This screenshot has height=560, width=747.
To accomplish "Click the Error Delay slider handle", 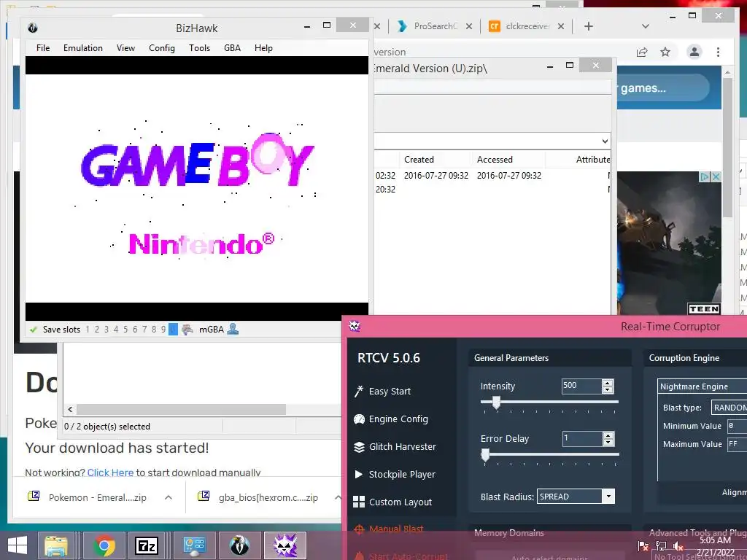I will click(x=485, y=455).
